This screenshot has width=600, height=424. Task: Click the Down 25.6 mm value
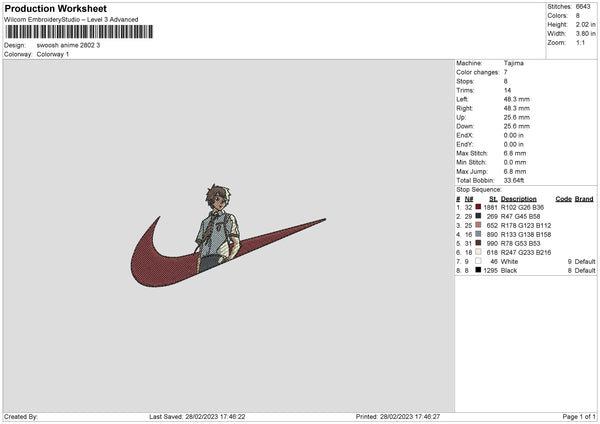coord(517,126)
